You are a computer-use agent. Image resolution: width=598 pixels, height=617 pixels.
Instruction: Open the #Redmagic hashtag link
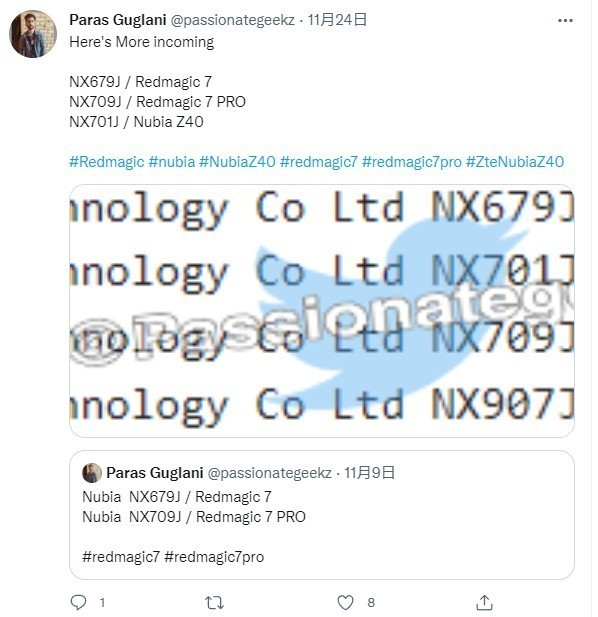107,162
